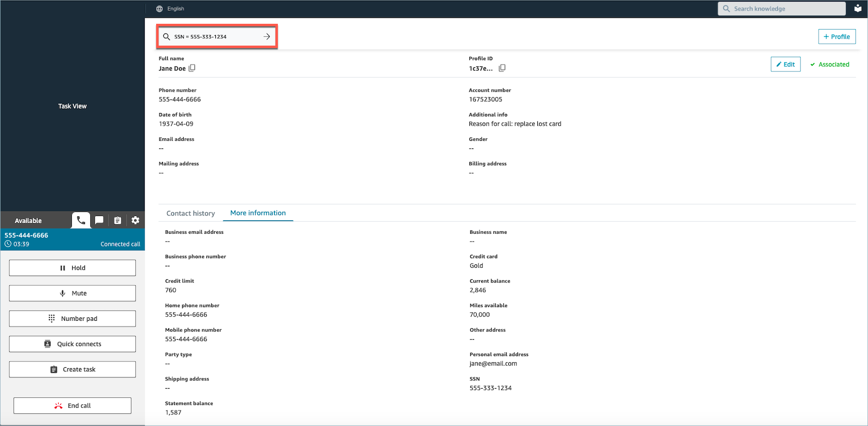Copy the full name Jane Doe

coord(192,68)
